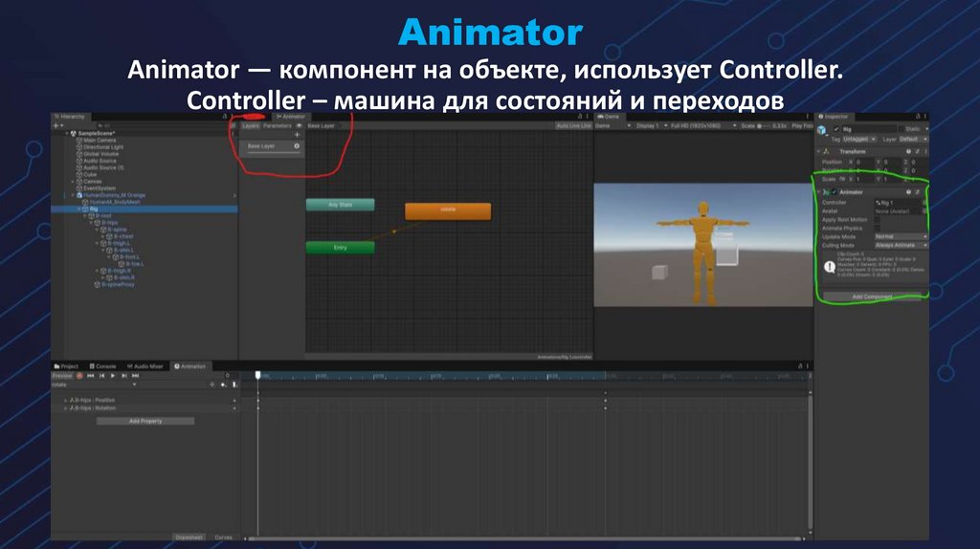Click the add event icon in Animation toolbar

[234, 384]
